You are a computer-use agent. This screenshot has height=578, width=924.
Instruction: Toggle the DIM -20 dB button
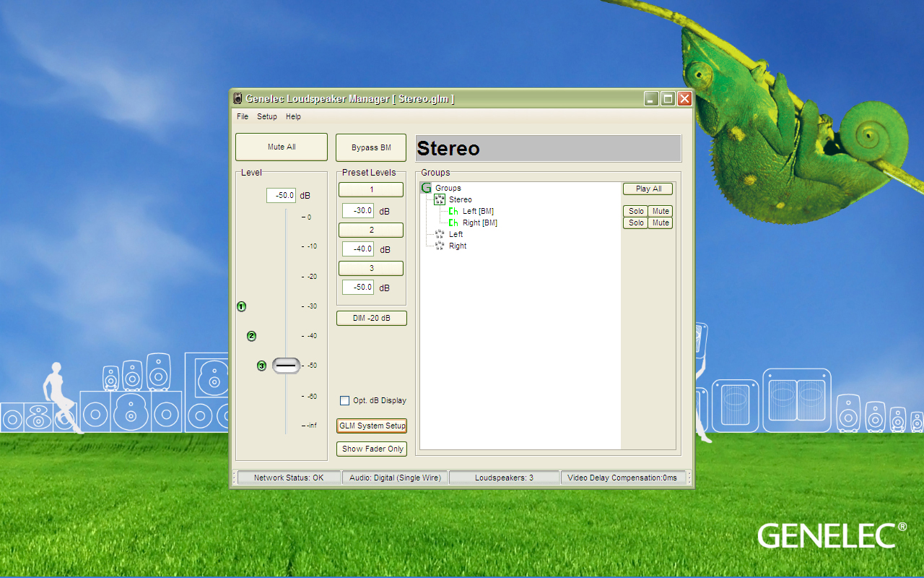click(372, 318)
